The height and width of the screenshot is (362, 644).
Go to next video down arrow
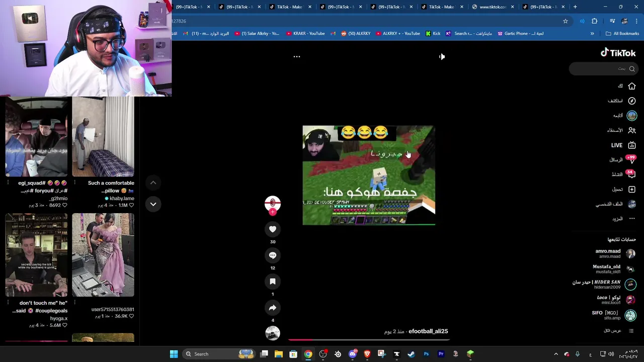click(x=153, y=204)
